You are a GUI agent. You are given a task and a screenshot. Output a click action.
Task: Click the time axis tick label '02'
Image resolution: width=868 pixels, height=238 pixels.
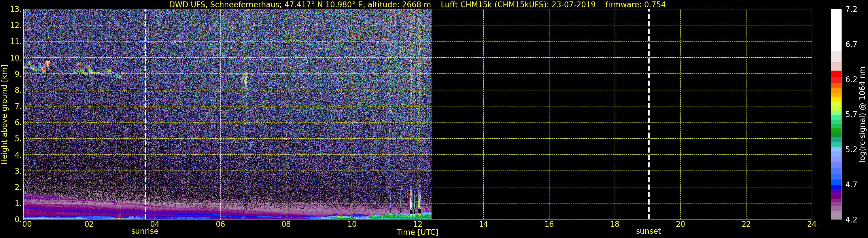89,224
